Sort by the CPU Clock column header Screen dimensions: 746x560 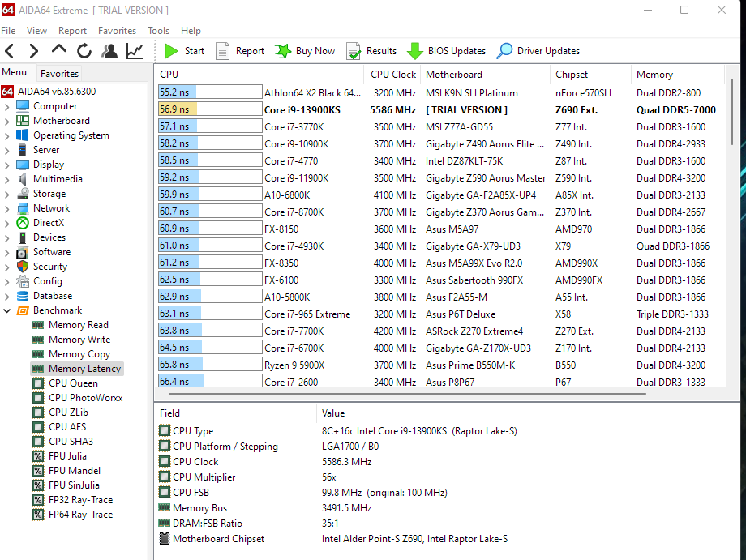point(392,75)
